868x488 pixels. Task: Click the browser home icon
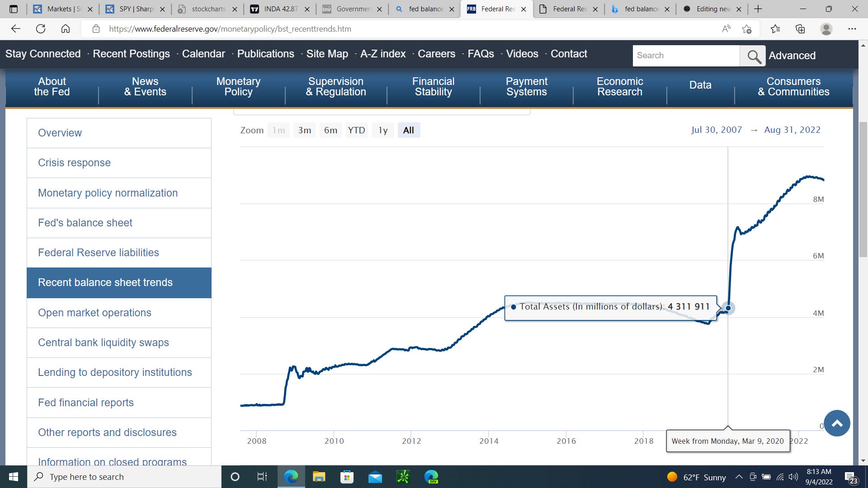click(66, 28)
